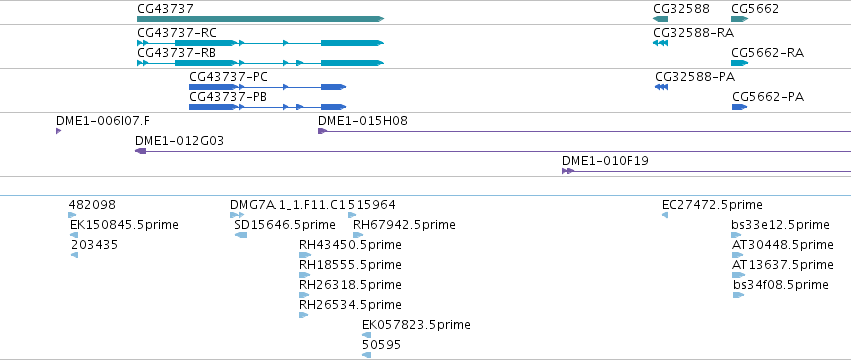The width and height of the screenshot is (851, 360).
Task: Click the SD15646.5prime label text
Action: click(285, 225)
